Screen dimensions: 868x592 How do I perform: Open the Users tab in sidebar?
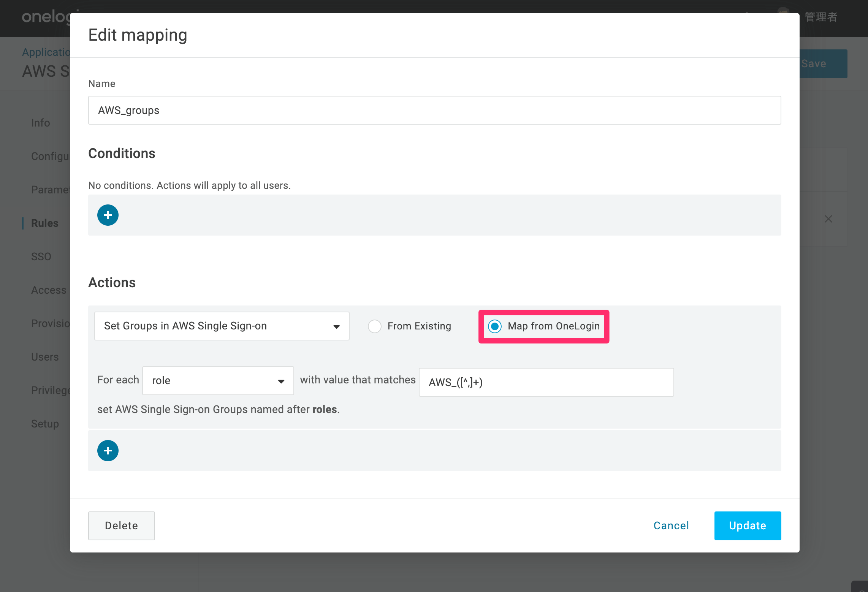(x=45, y=357)
